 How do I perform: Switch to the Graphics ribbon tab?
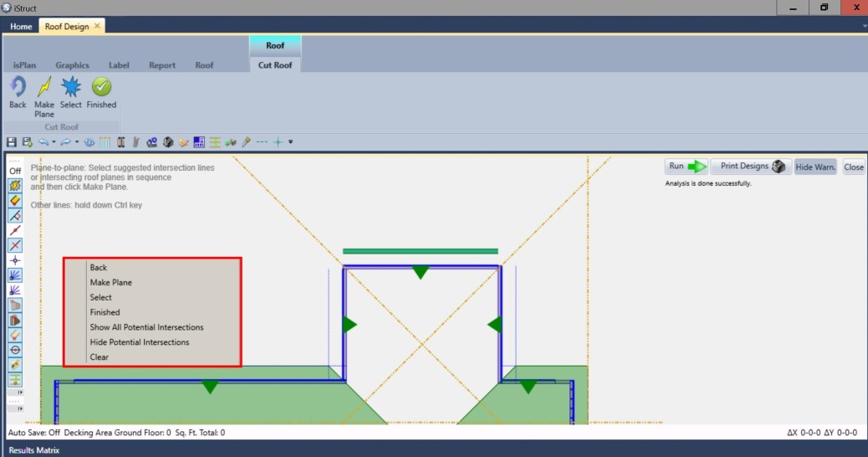click(72, 65)
